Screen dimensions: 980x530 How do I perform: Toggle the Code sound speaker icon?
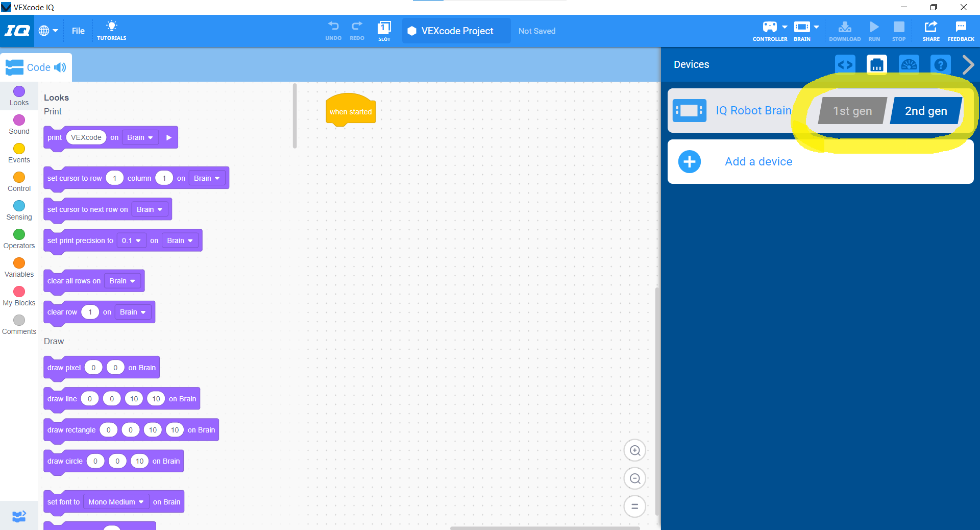61,67
